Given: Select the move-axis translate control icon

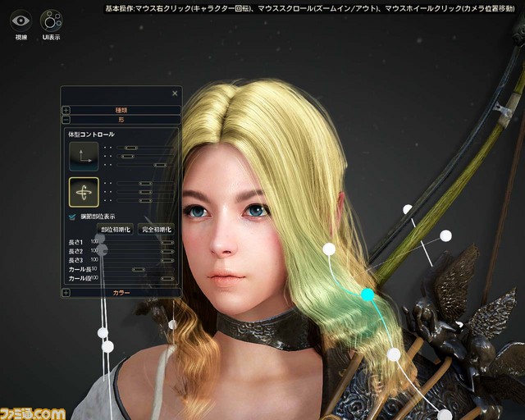Looking at the screenshot, I should (84, 157).
